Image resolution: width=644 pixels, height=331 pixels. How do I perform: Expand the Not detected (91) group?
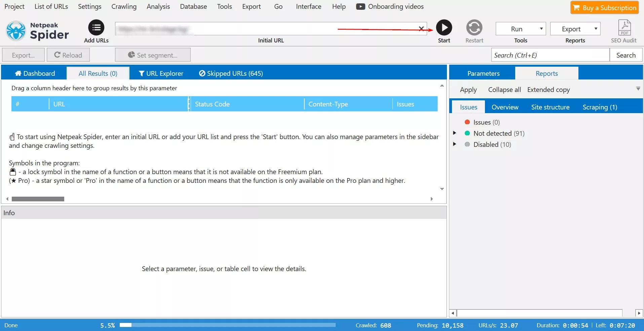(455, 133)
